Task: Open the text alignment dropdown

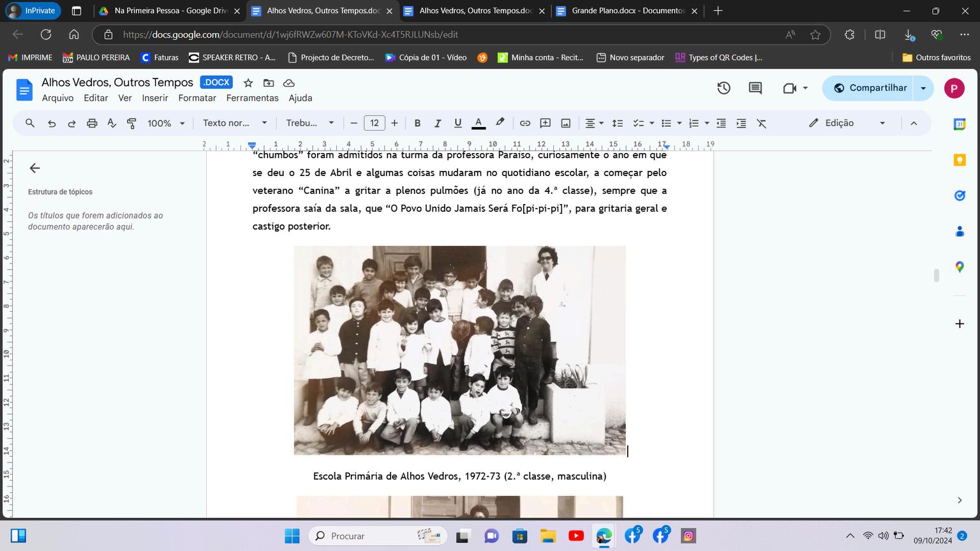Action: pos(595,123)
